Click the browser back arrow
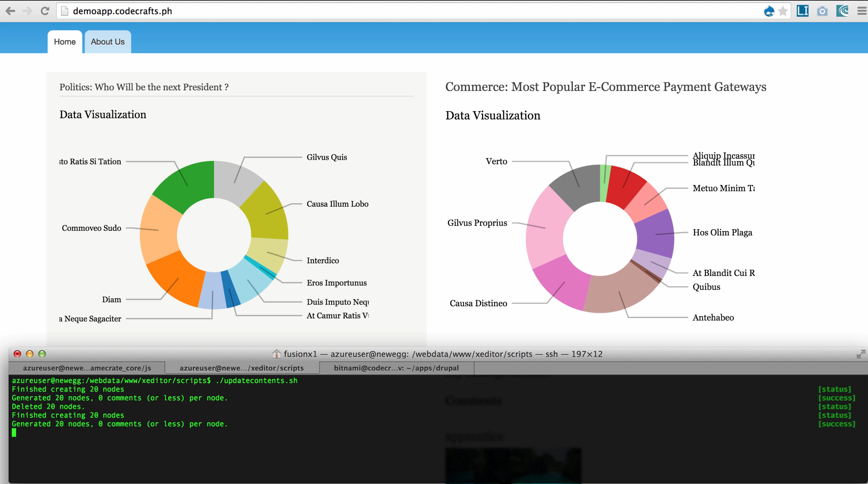868x484 pixels. coord(10,11)
